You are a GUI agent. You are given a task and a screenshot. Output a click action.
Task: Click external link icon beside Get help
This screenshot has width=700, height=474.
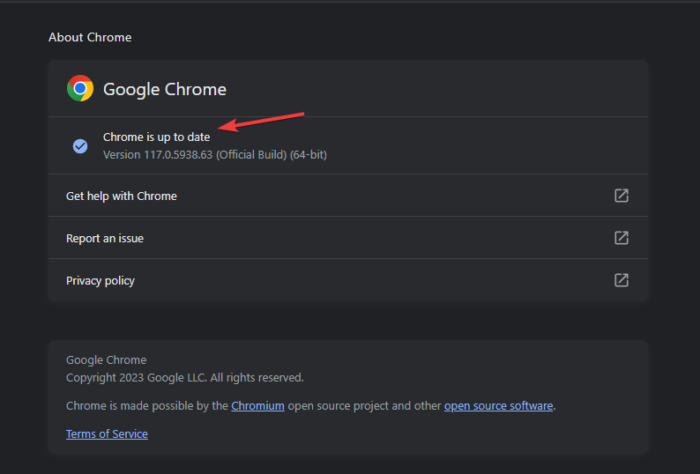point(621,196)
